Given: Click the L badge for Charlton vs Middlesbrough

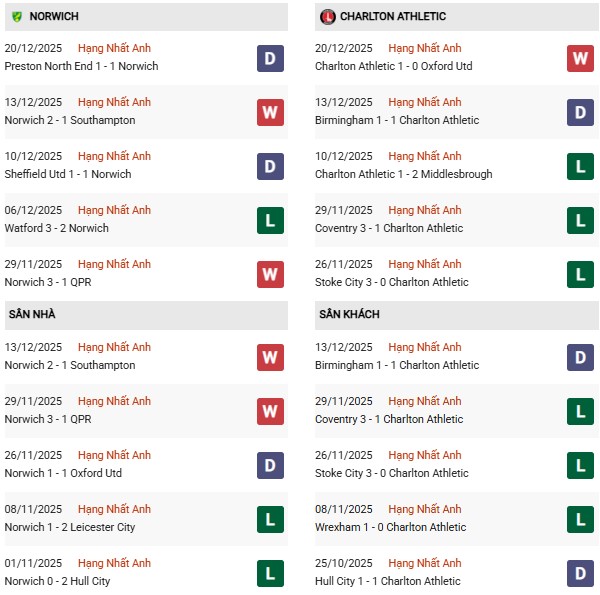Looking at the screenshot, I should click(580, 166).
